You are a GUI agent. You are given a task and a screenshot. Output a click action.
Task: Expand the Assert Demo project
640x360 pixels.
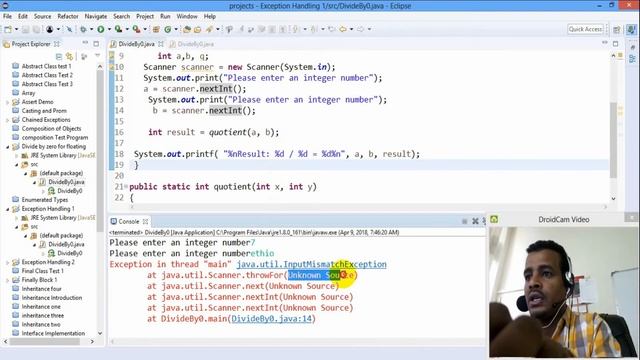[7, 102]
